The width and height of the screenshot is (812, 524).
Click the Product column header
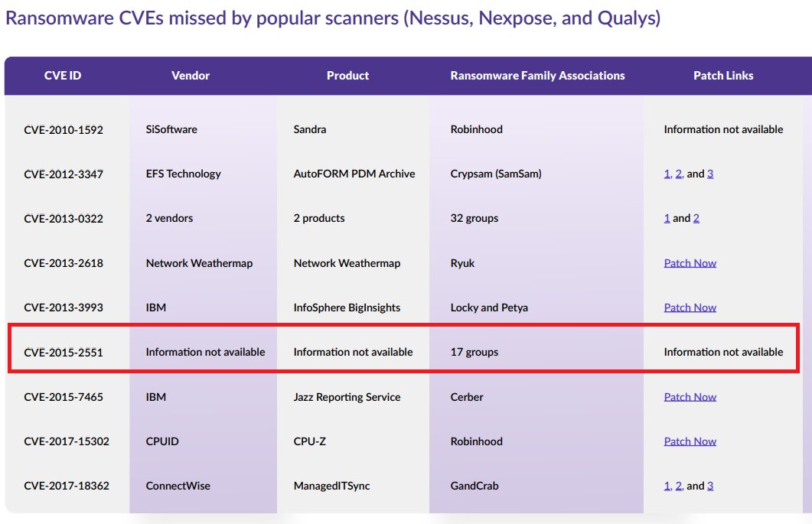click(347, 76)
